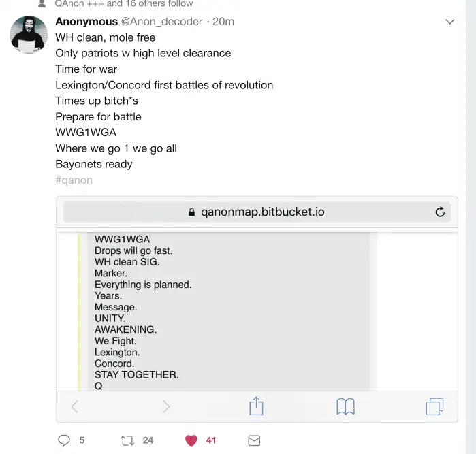Screen dimensions: 476x454
Task: Click the back arrow in browser toolbar
Action: click(75, 406)
